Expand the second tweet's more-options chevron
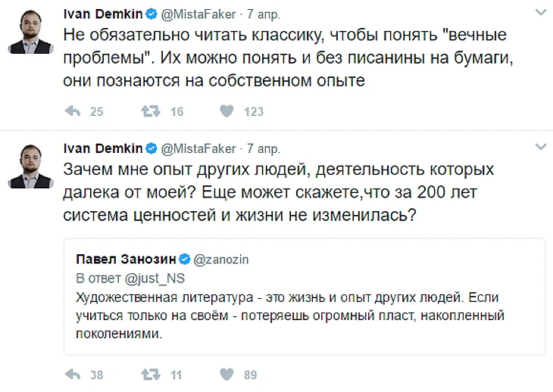The height and width of the screenshot is (392, 553). click(539, 146)
